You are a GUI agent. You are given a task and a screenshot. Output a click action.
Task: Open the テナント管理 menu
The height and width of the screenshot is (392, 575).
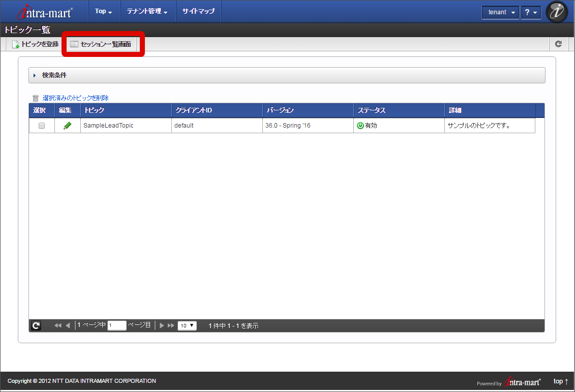pyautogui.click(x=147, y=11)
